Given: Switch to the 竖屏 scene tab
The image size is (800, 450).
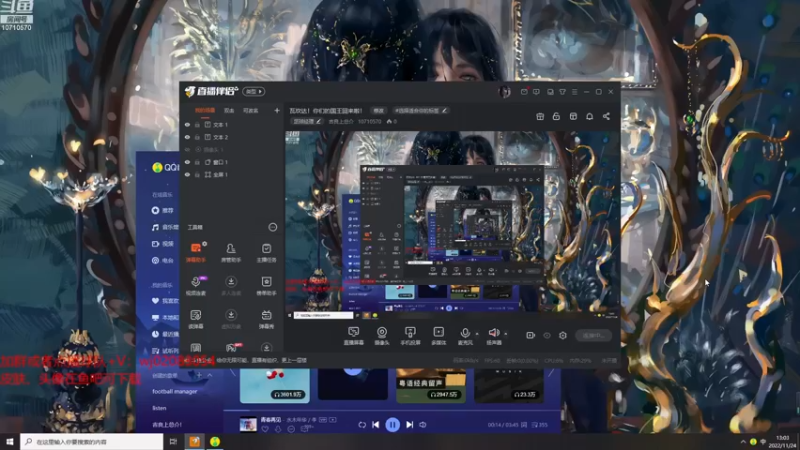Looking at the screenshot, I should 229,110.
